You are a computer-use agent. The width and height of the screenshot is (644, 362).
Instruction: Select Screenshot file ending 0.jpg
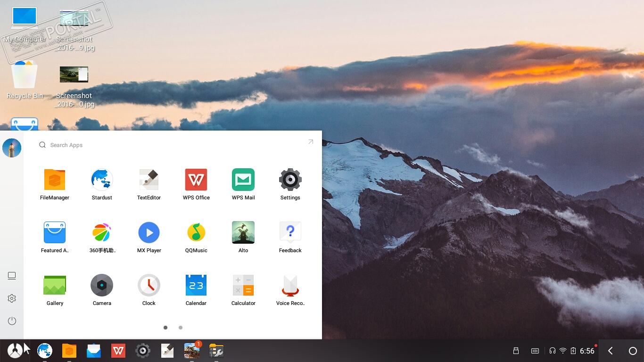click(74, 87)
